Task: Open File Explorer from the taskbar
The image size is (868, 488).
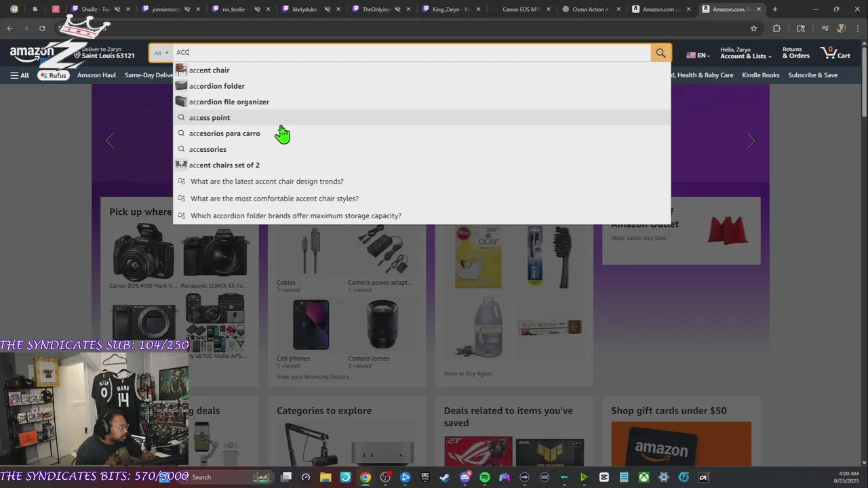Action: 325,477
